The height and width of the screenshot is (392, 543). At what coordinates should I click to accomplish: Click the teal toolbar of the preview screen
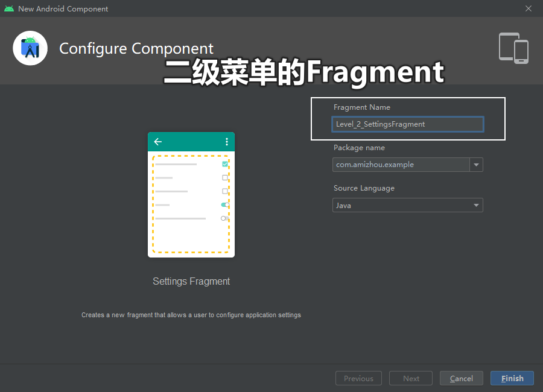(x=191, y=141)
